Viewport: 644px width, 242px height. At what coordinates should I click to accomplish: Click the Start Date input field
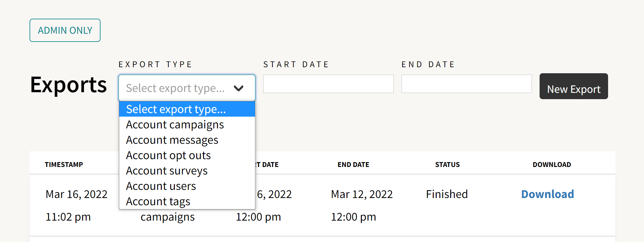[x=328, y=84]
